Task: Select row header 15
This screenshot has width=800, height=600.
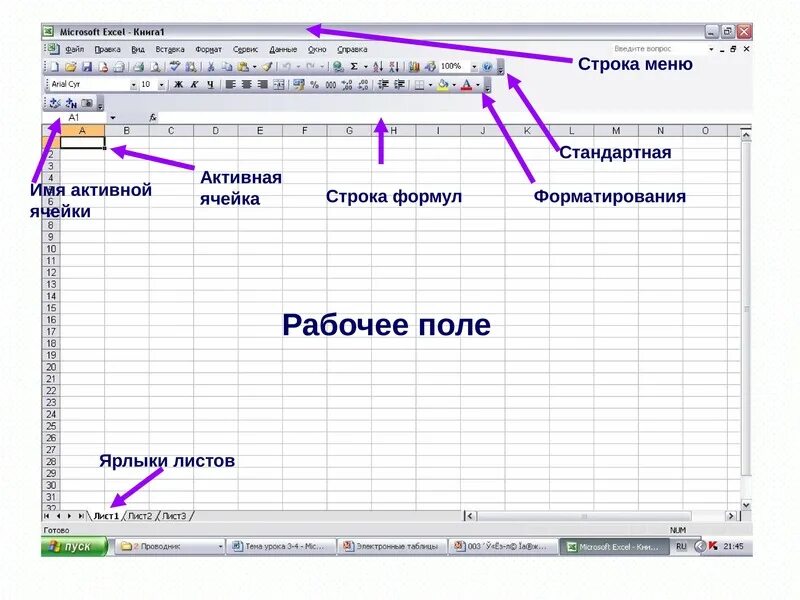Action: pyautogui.click(x=51, y=308)
